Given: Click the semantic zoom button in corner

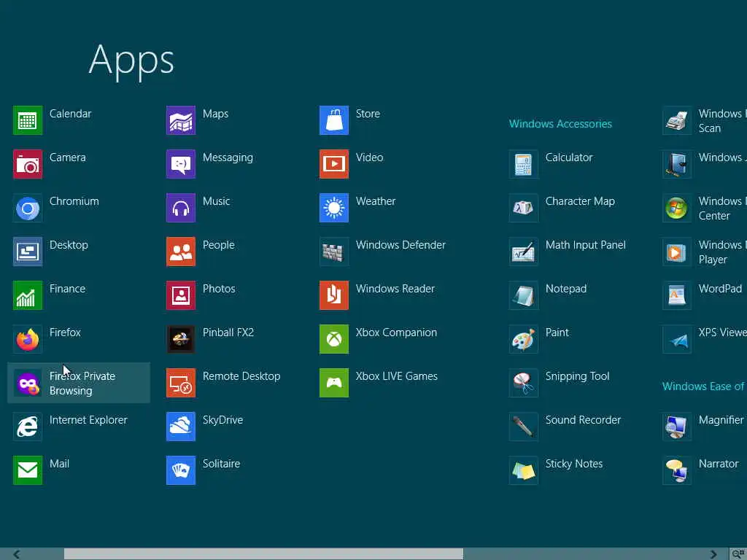Looking at the screenshot, I should (x=738, y=554).
